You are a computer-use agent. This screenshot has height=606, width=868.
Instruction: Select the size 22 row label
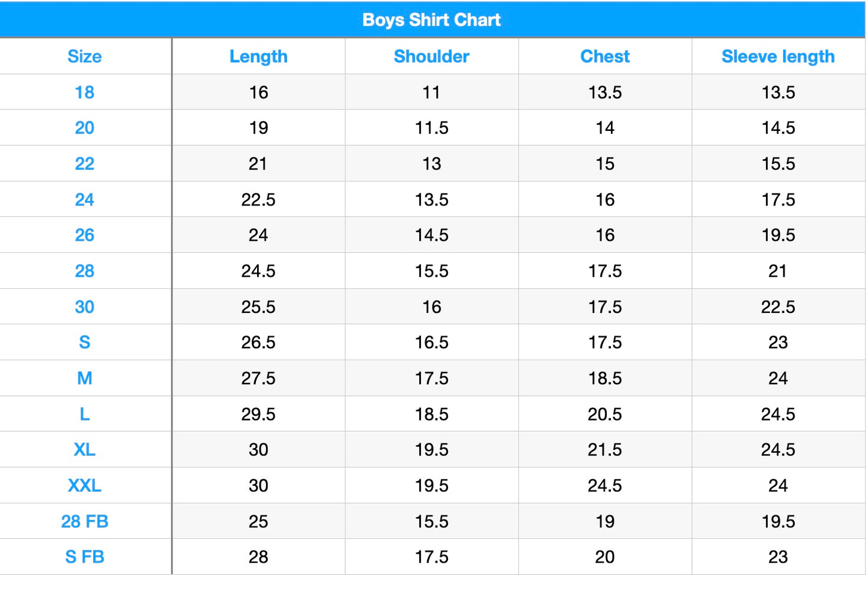tap(85, 164)
